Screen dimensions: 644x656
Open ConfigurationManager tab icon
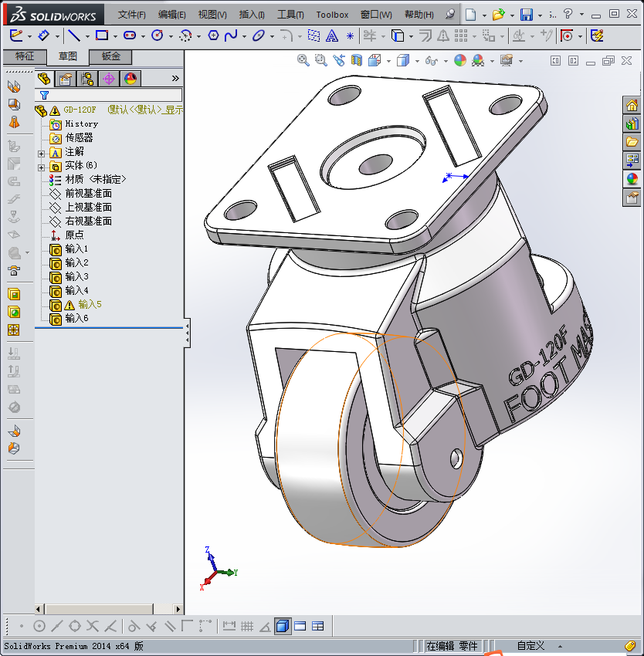(87, 78)
